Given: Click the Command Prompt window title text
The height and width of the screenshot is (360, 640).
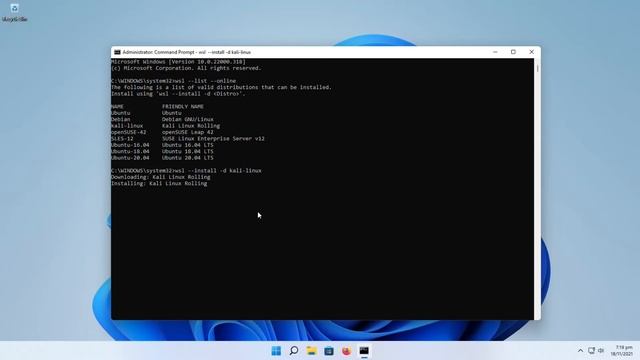Looking at the screenshot, I should click(x=187, y=52).
